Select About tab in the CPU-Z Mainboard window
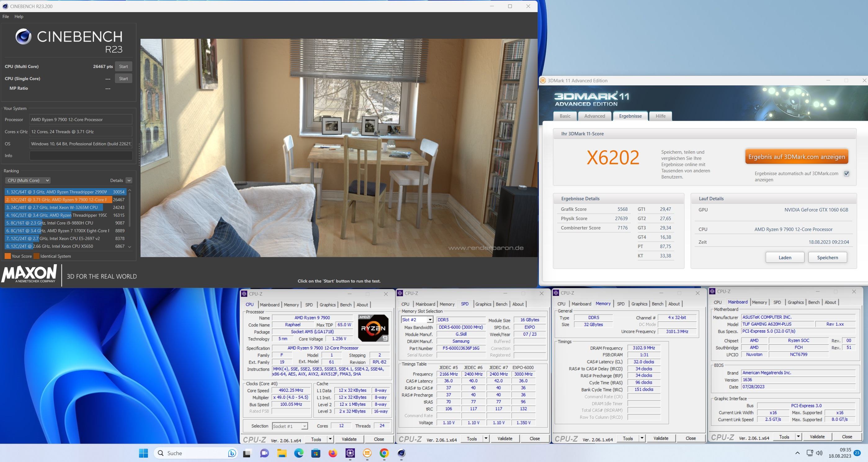Viewport: 868px width, 462px height. [x=830, y=302]
